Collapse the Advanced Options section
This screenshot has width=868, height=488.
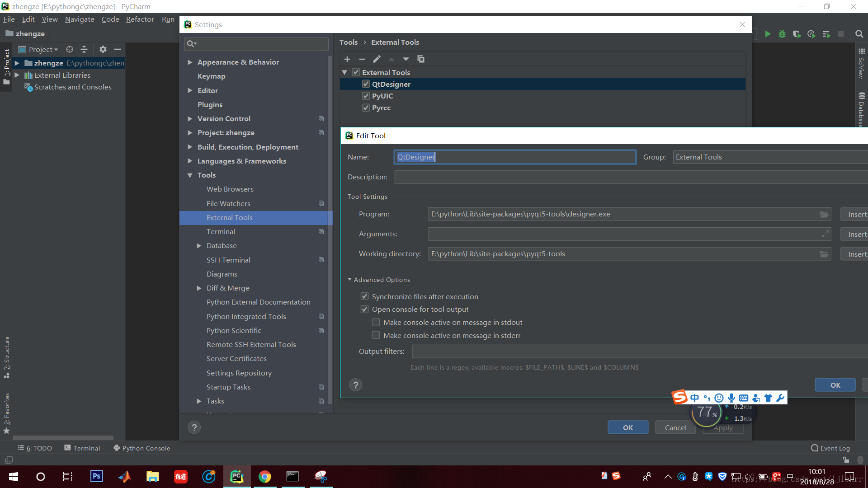pyautogui.click(x=349, y=280)
